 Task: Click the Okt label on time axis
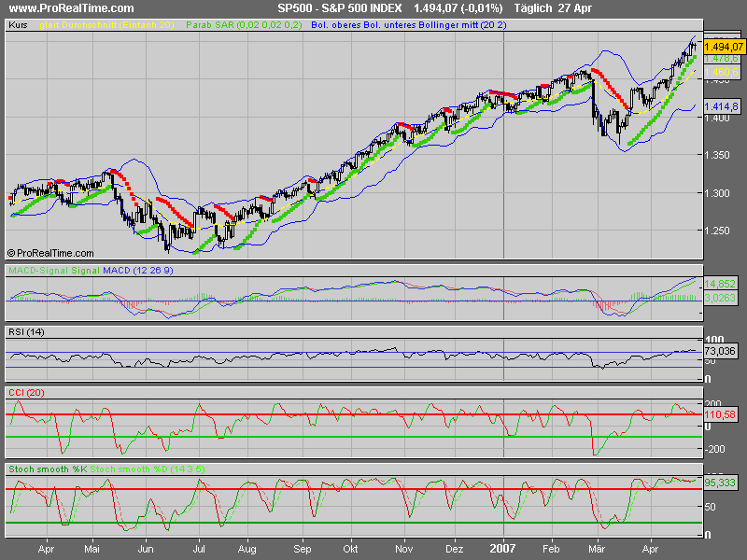pyautogui.click(x=350, y=549)
